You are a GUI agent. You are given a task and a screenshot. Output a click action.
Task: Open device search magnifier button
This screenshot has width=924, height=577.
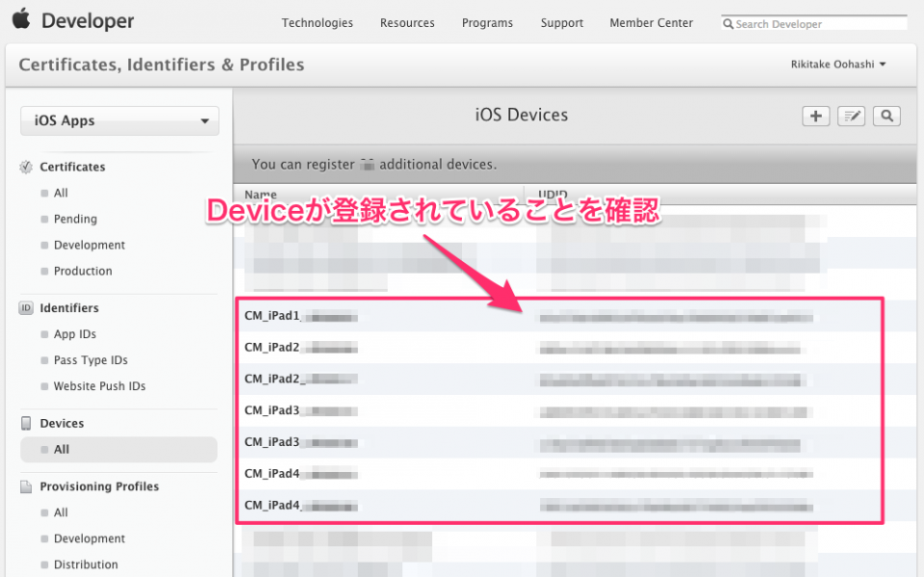pos(886,117)
